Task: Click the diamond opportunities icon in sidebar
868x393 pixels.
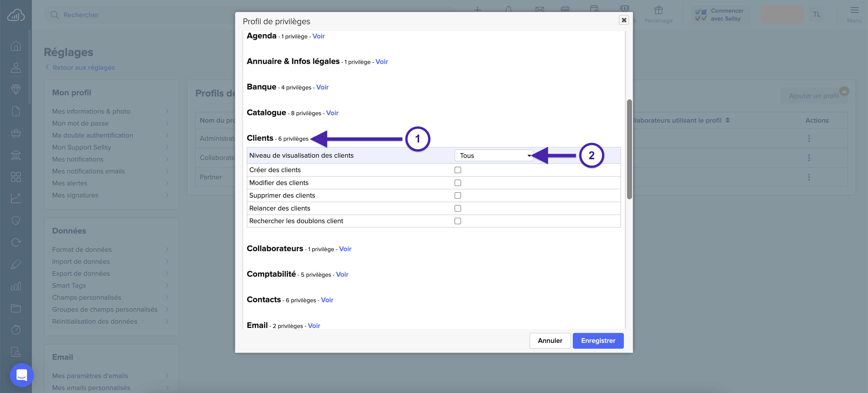Action: point(16,89)
